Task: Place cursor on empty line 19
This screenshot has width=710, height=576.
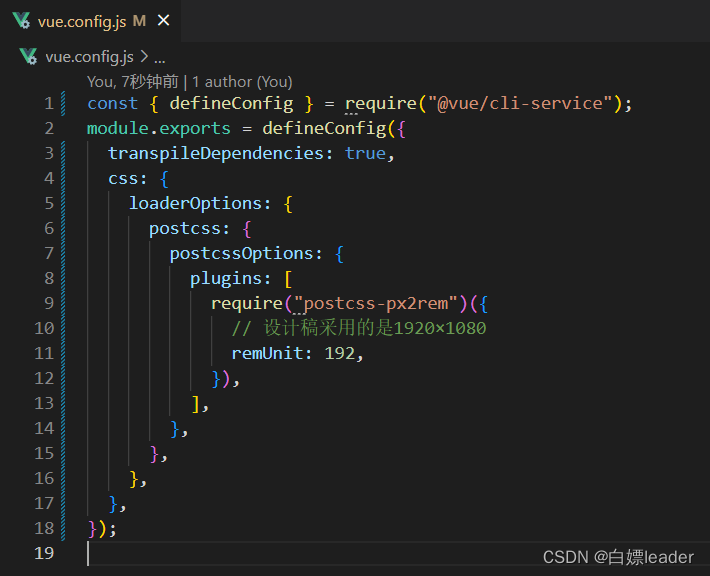Action: pyautogui.click(x=398, y=553)
